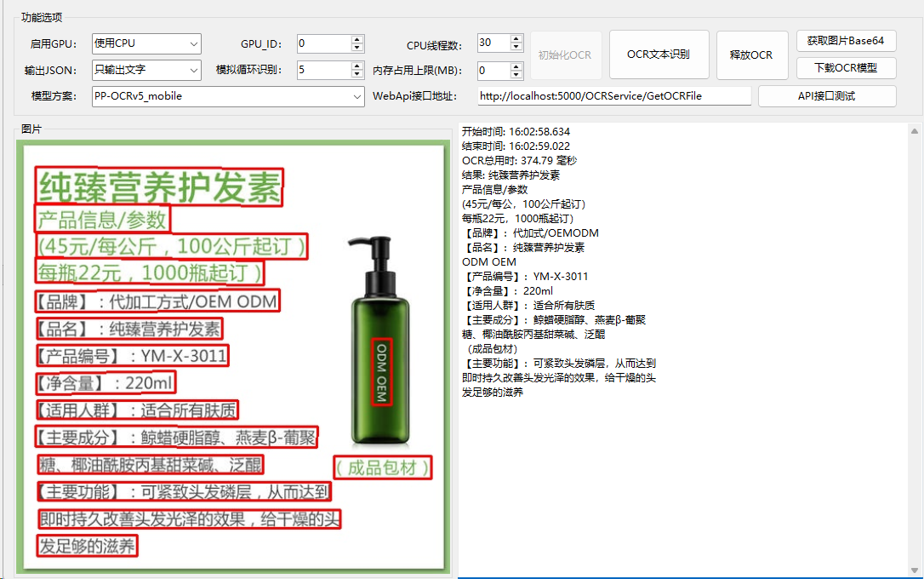
Task: Click the 模拟循环识别 input field
Action: (324, 70)
